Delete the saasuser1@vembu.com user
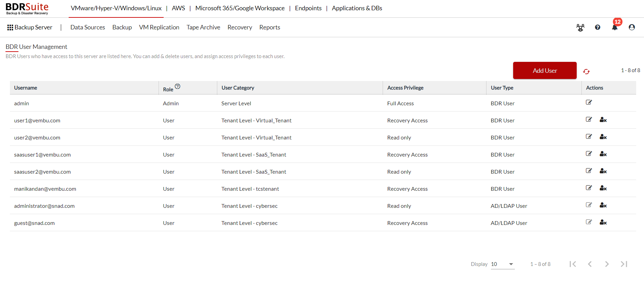Viewport: 644px width, 283px height. point(603,154)
